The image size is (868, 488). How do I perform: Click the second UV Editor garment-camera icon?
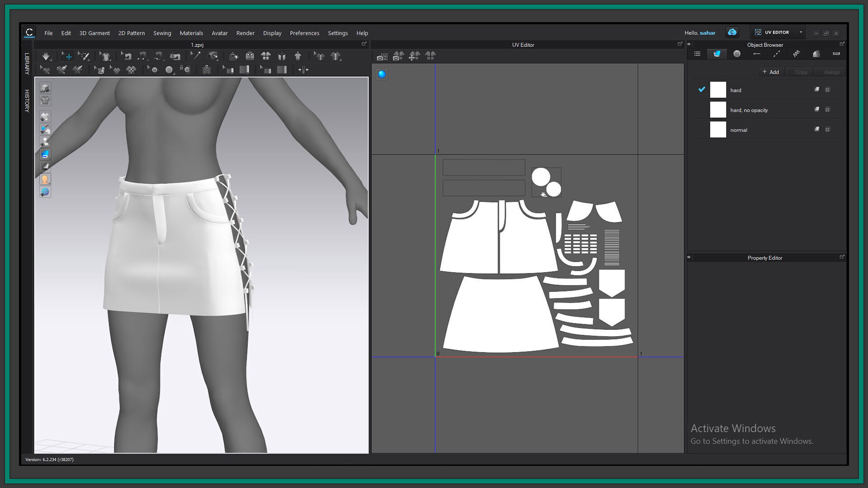click(398, 56)
